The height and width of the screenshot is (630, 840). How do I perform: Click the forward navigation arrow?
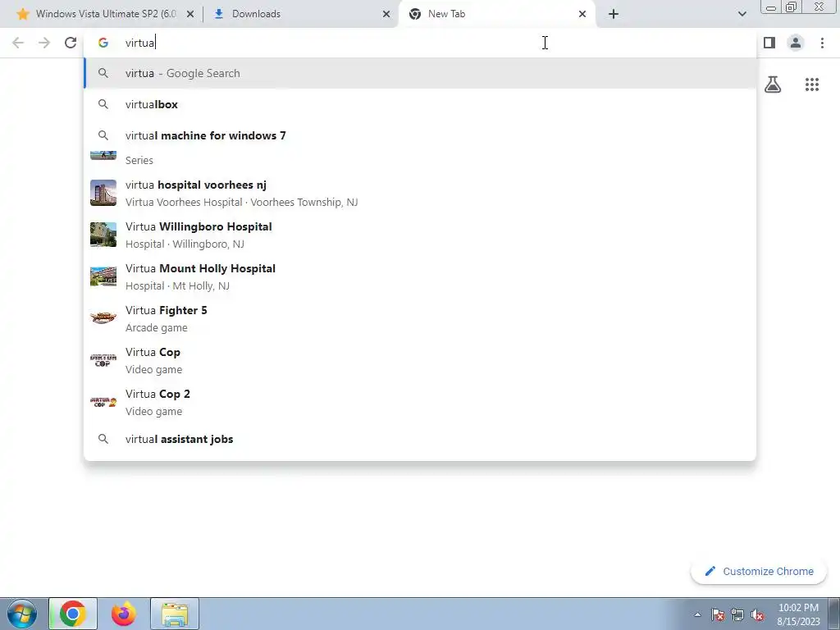[x=44, y=43]
